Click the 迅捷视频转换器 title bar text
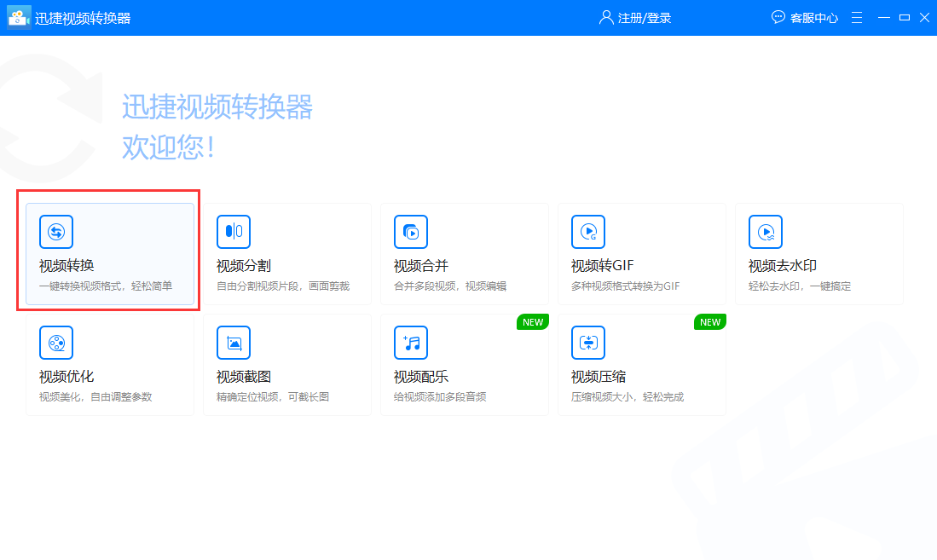 coord(83,18)
